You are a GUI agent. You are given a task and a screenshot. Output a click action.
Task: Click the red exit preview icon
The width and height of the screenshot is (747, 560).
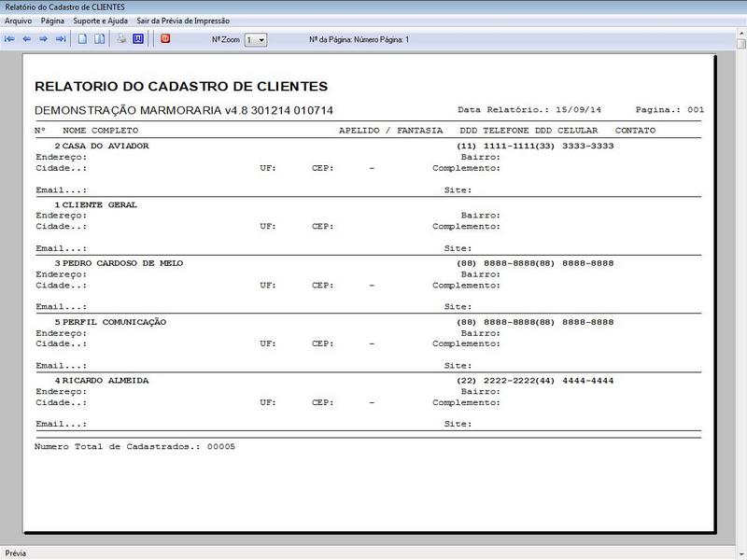[x=165, y=38]
